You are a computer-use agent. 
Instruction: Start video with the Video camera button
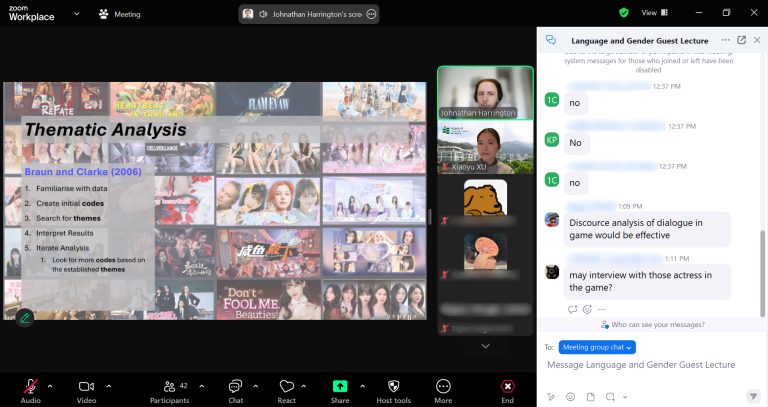[86, 391]
